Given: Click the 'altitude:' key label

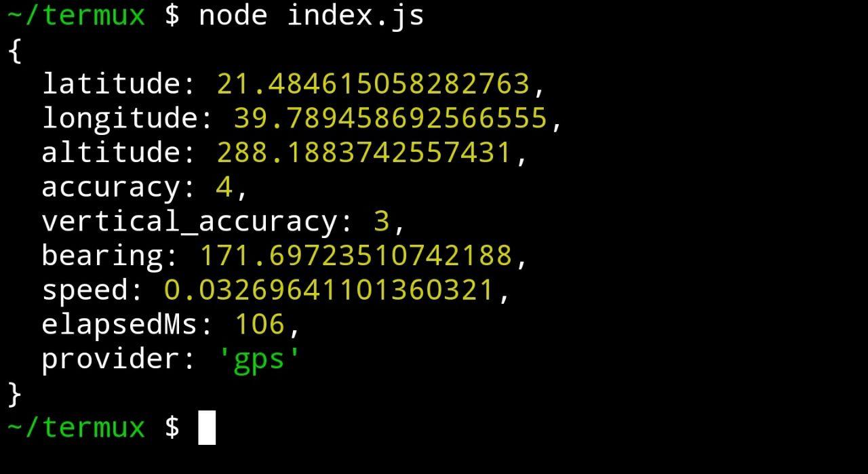Looking at the screenshot, I should tap(119, 153).
